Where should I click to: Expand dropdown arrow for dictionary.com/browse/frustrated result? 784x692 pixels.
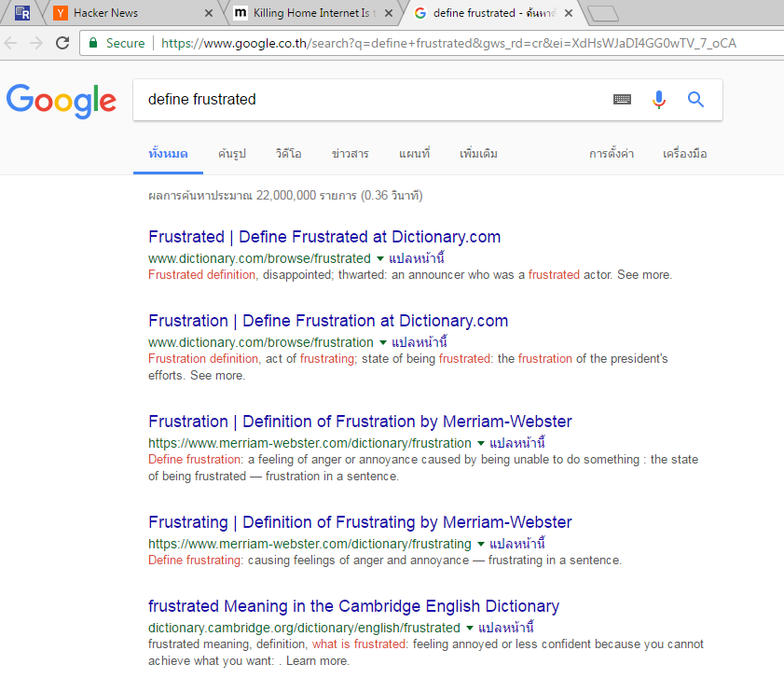(380, 258)
